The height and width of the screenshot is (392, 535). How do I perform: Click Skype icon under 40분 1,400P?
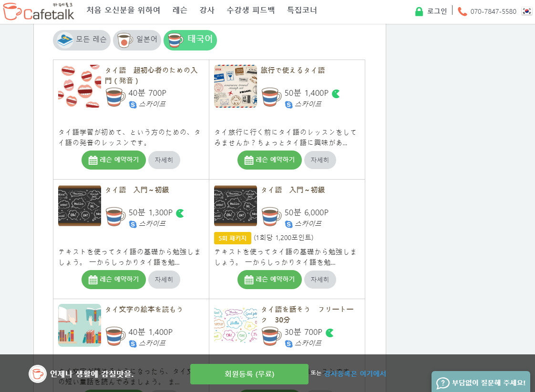pos(133,344)
